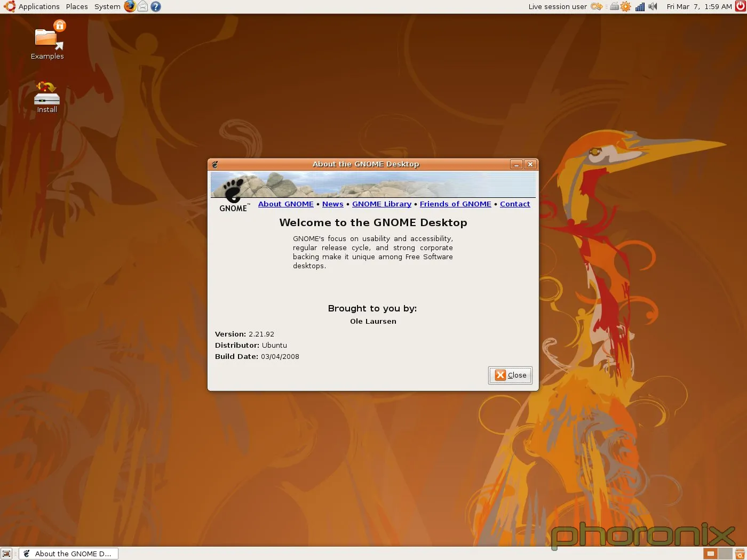Follow the About GNOME link
The height and width of the screenshot is (560, 747).
tap(286, 204)
